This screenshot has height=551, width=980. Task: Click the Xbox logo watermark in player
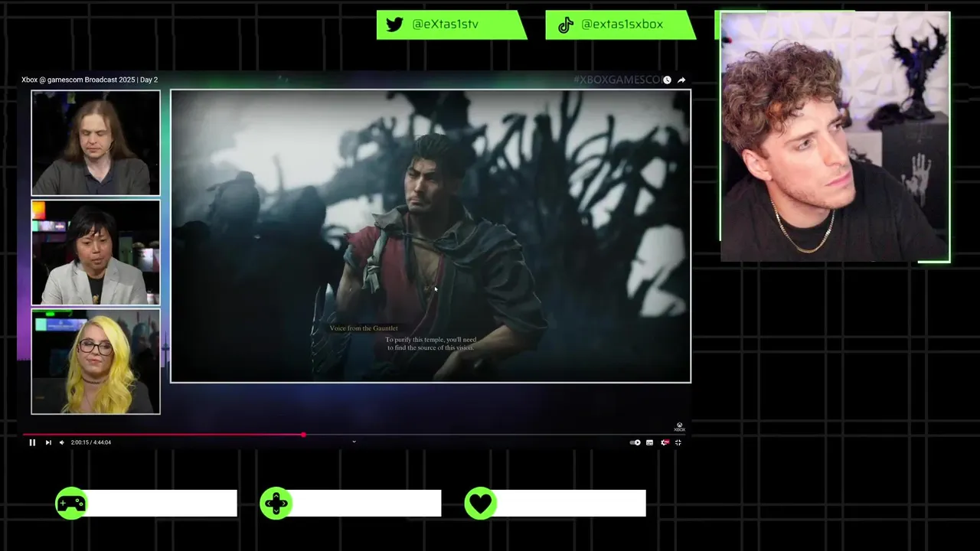[679, 428]
